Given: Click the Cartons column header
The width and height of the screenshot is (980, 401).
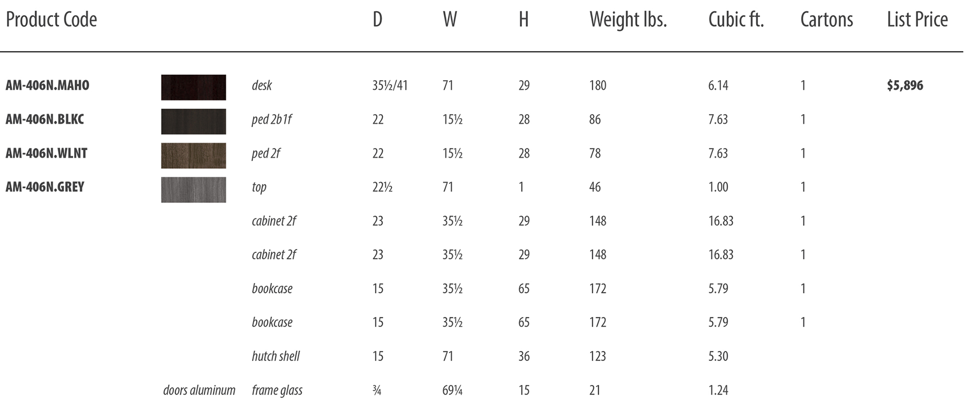Looking at the screenshot, I should tap(827, 20).
